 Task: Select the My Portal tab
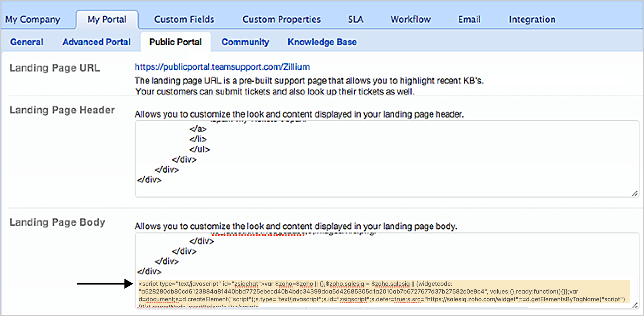point(107,19)
